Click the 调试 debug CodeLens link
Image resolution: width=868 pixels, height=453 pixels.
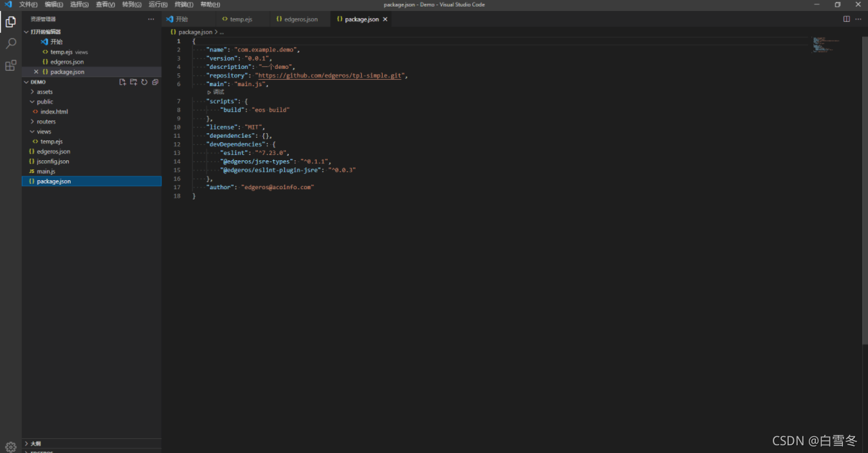click(216, 92)
